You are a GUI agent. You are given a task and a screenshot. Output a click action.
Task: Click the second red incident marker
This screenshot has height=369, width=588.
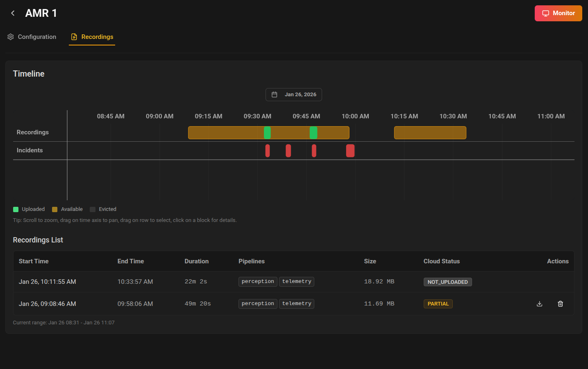click(288, 151)
